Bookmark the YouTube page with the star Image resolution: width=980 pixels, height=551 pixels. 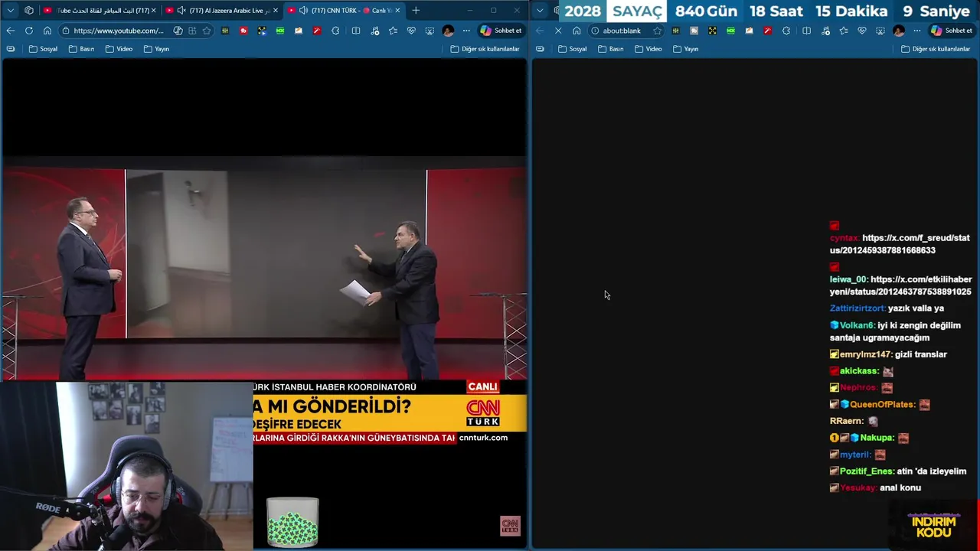(207, 31)
